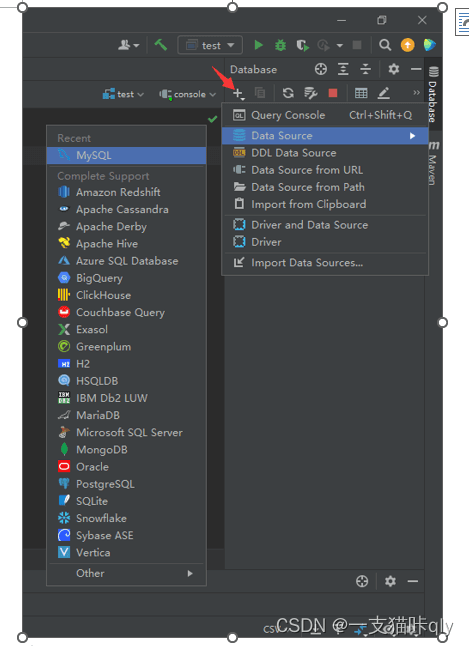Select Query Console menu item

pyautogui.click(x=325, y=115)
